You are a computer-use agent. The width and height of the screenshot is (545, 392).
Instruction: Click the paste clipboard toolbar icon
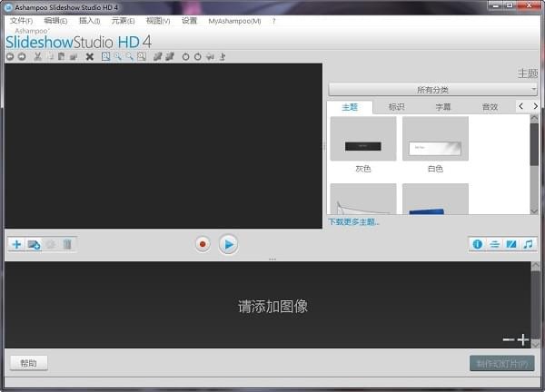(62, 56)
